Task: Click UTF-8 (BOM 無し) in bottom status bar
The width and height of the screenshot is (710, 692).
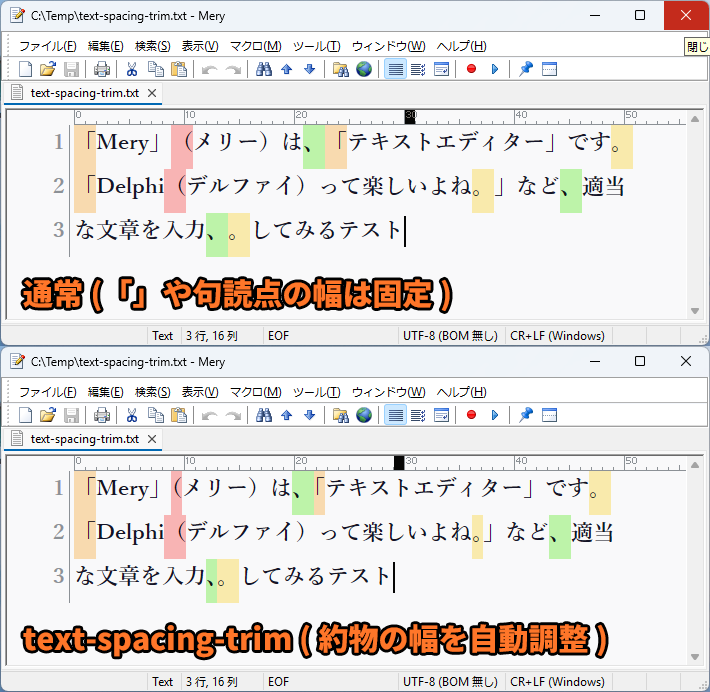Action: coord(451,682)
